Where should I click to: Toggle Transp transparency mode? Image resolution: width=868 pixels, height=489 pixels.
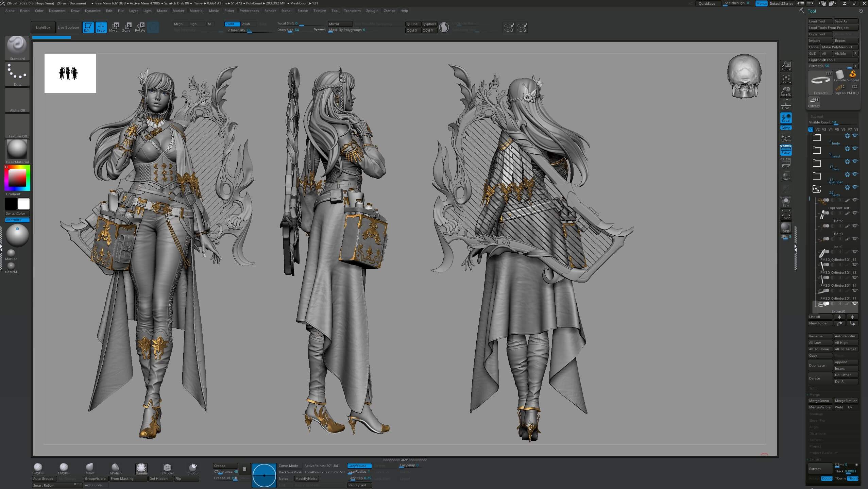coord(786,176)
